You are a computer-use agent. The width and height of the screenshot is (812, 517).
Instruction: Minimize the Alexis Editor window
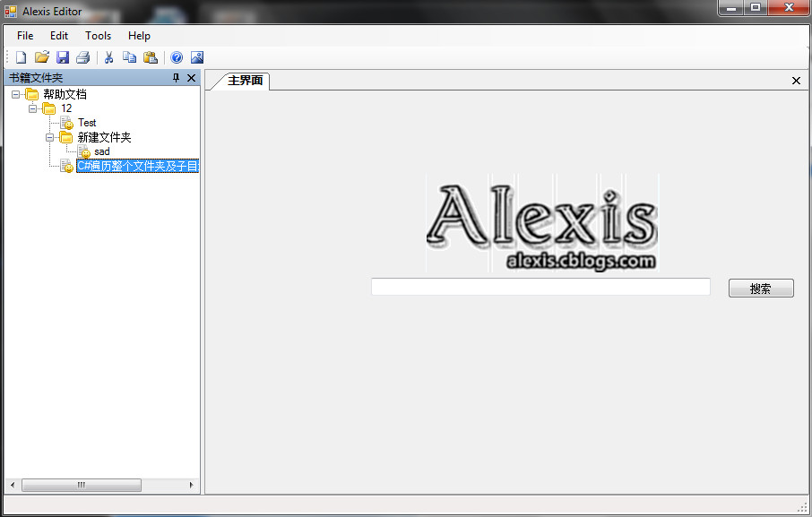click(731, 8)
